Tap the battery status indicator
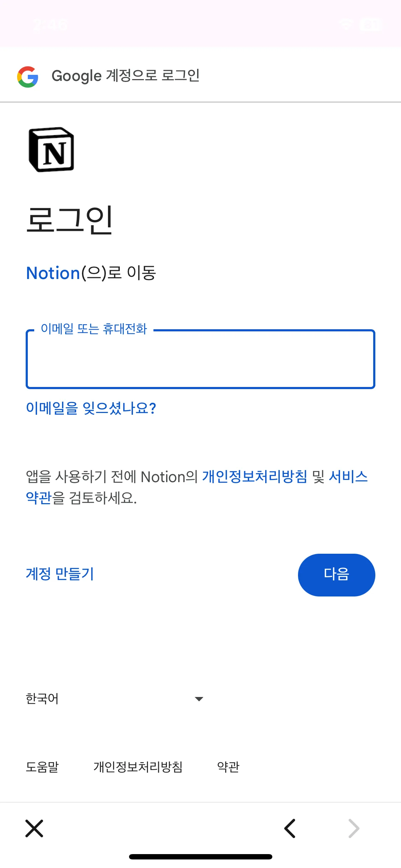This screenshot has height=868, width=401. pos(371,24)
